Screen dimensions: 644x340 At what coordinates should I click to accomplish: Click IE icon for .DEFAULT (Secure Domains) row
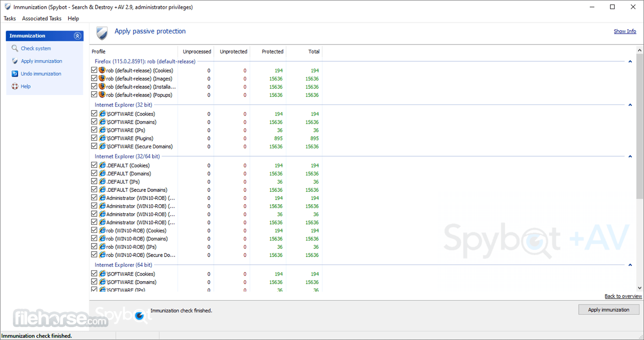pyautogui.click(x=102, y=190)
